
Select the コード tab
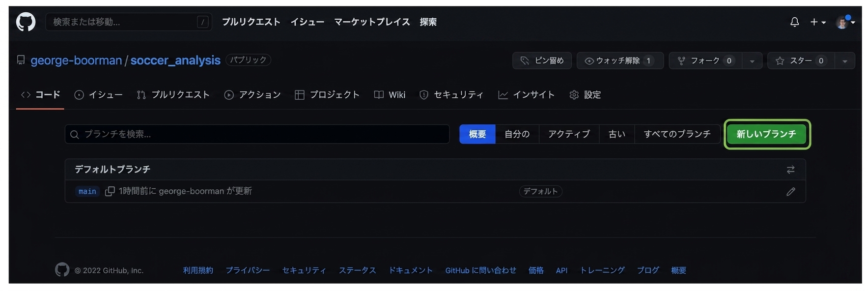pos(40,95)
